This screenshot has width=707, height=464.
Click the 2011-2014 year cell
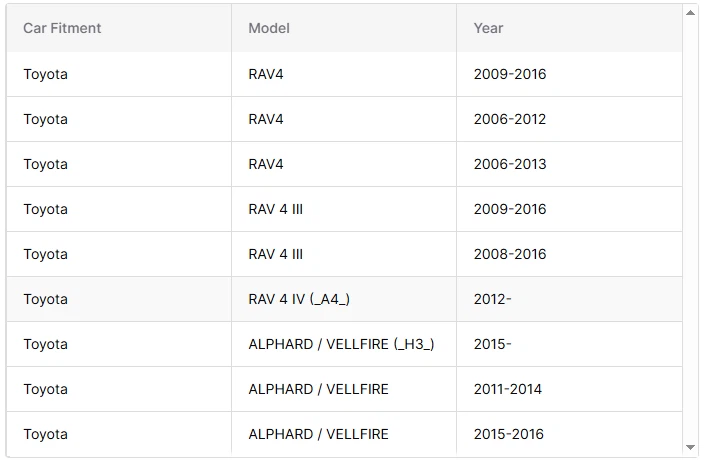(508, 389)
